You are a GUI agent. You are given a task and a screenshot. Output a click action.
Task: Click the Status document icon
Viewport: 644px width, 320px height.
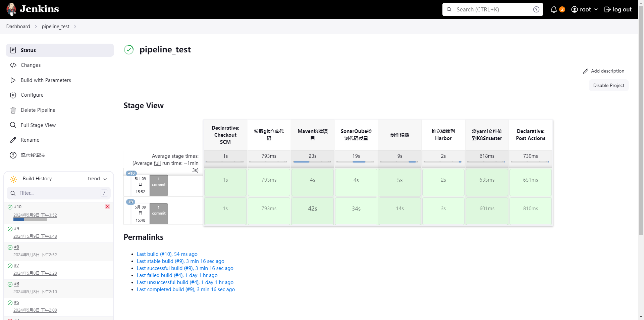click(13, 50)
